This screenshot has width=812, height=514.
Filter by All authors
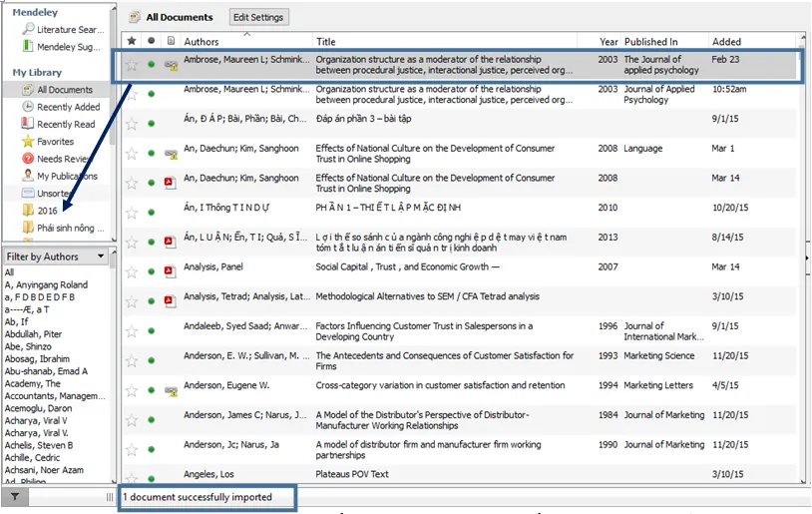[9, 272]
